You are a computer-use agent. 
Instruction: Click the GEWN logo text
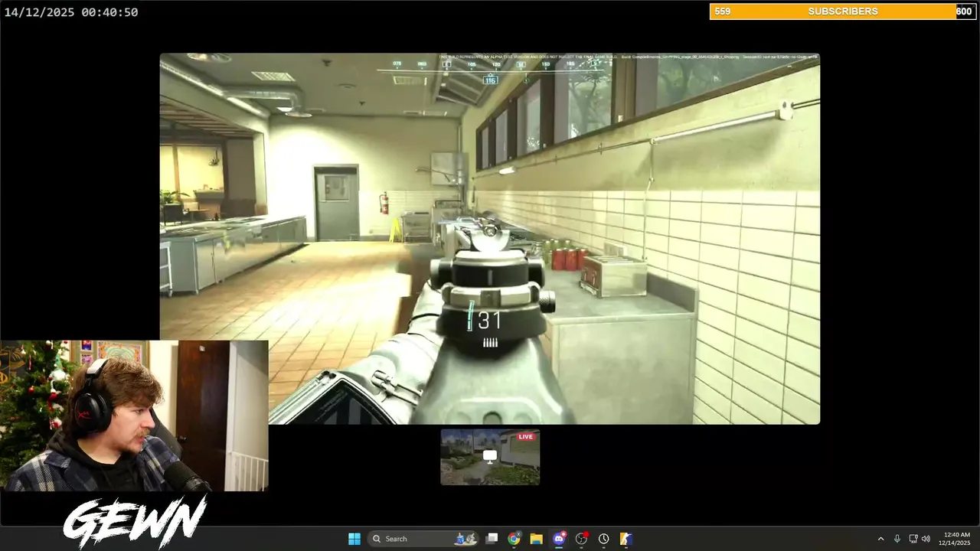[x=135, y=521]
